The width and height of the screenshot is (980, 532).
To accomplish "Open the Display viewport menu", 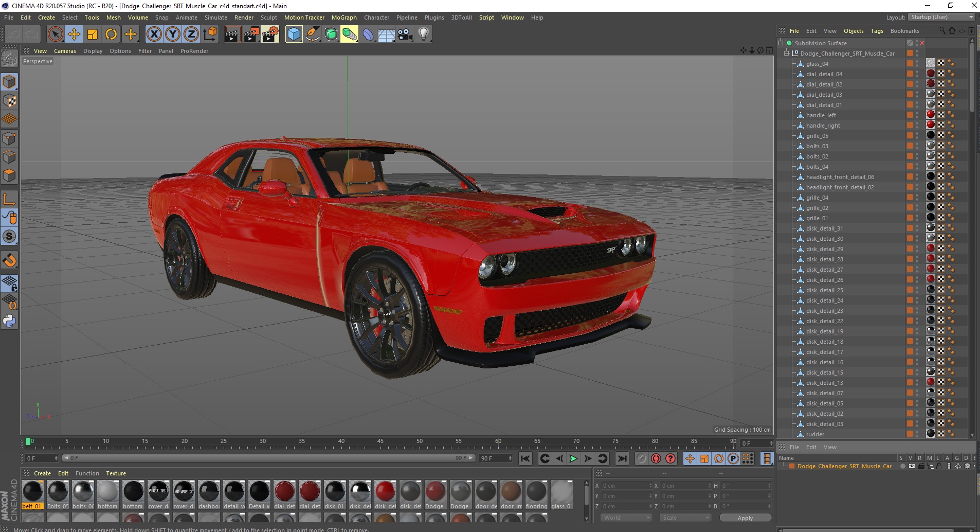I will click(x=93, y=51).
